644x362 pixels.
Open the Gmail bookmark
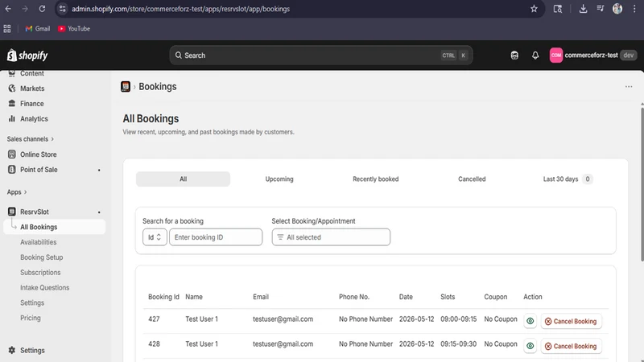pyautogui.click(x=37, y=29)
